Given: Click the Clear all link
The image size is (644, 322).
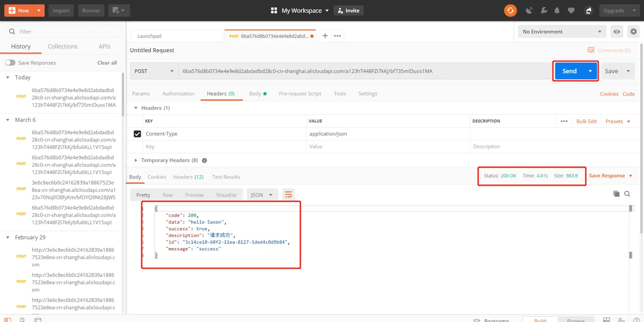Looking at the screenshot, I should tap(107, 63).
